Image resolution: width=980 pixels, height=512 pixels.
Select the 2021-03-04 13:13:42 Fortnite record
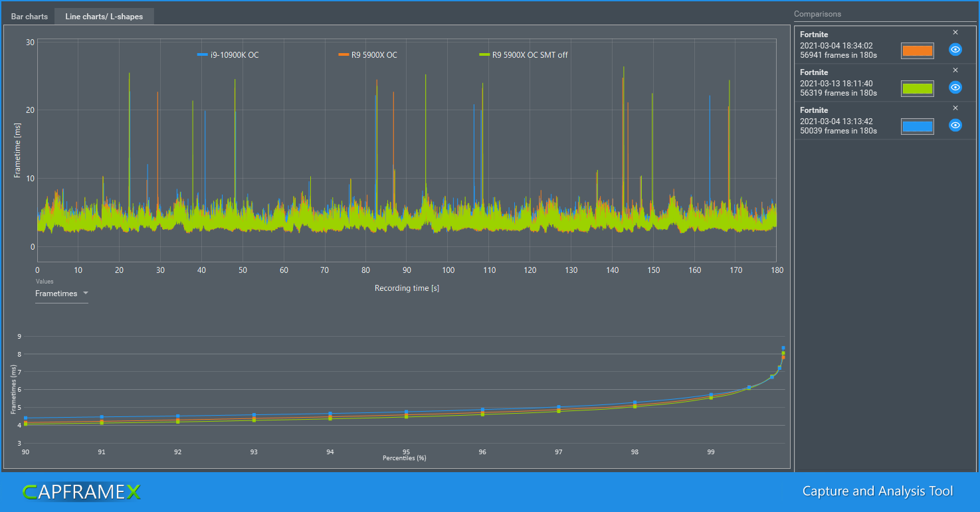(884, 121)
